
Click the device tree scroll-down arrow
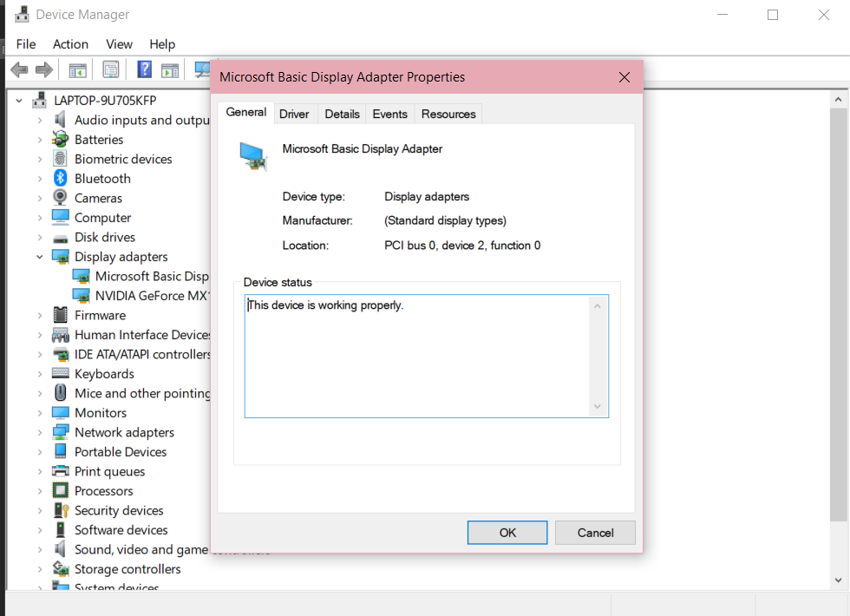838,580
